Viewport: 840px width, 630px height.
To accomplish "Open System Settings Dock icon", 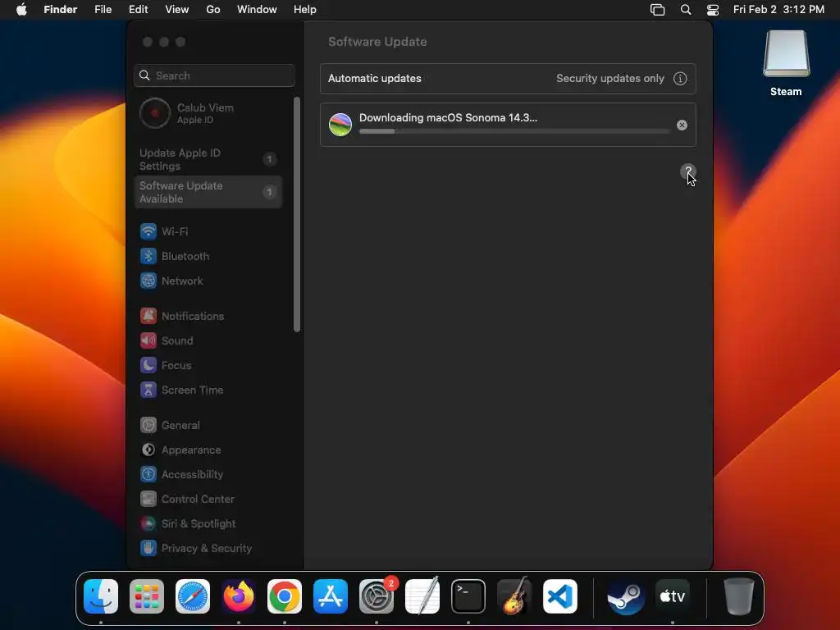I will tap(377, 596).
